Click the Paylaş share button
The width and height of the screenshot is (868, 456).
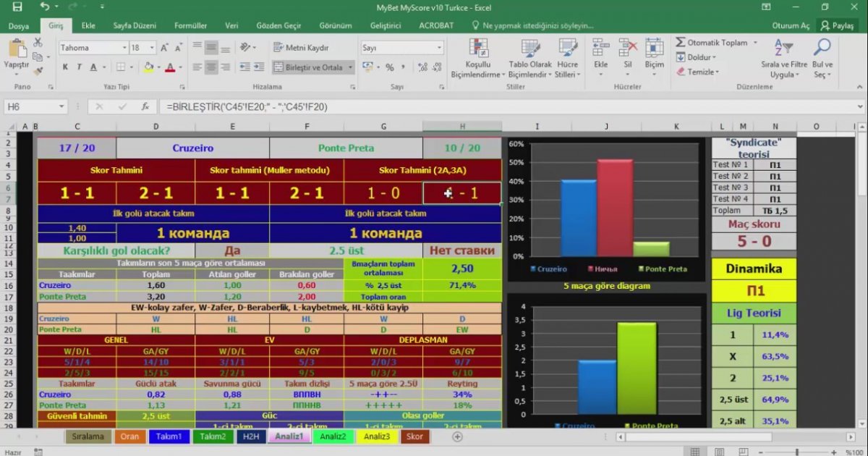click(838, 25)
